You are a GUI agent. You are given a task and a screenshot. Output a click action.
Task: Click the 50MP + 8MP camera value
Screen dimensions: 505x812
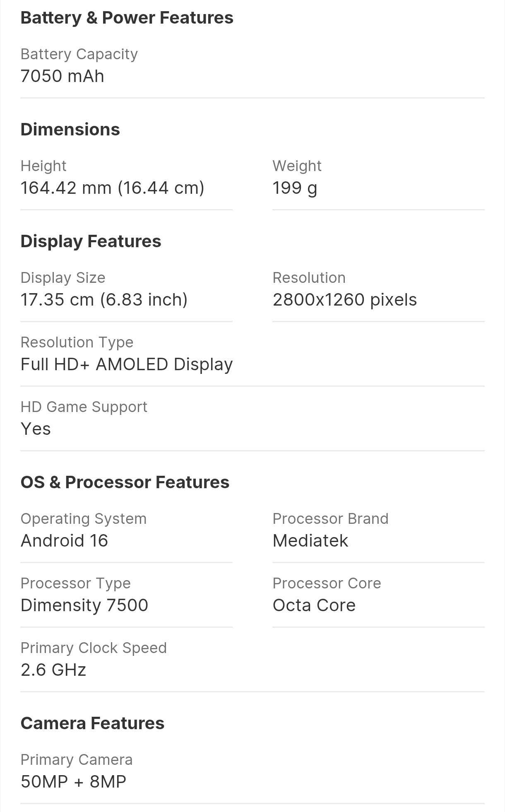tap(73, 782)
